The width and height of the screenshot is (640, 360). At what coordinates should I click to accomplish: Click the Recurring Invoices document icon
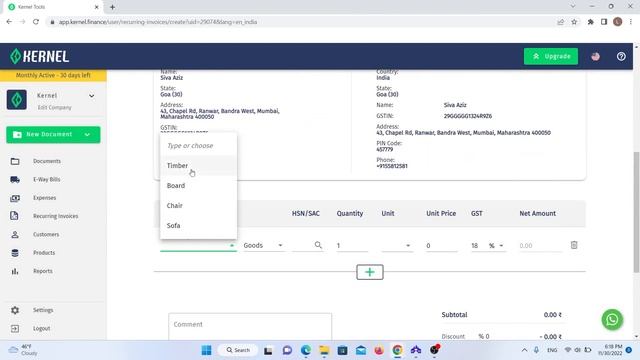[15, 216]
